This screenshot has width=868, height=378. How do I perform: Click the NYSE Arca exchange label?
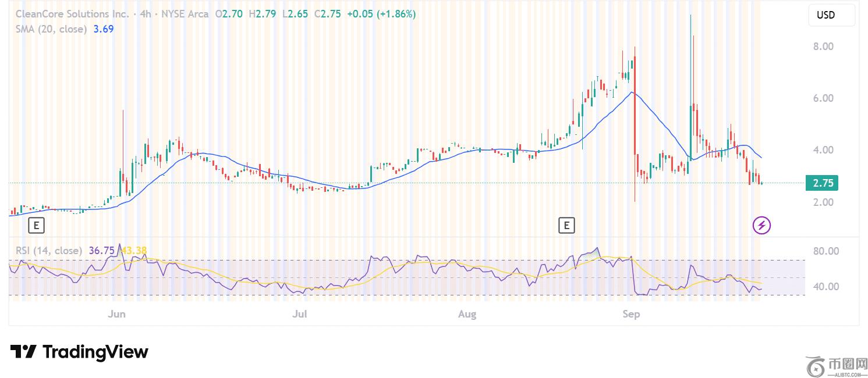pos(184,14)
